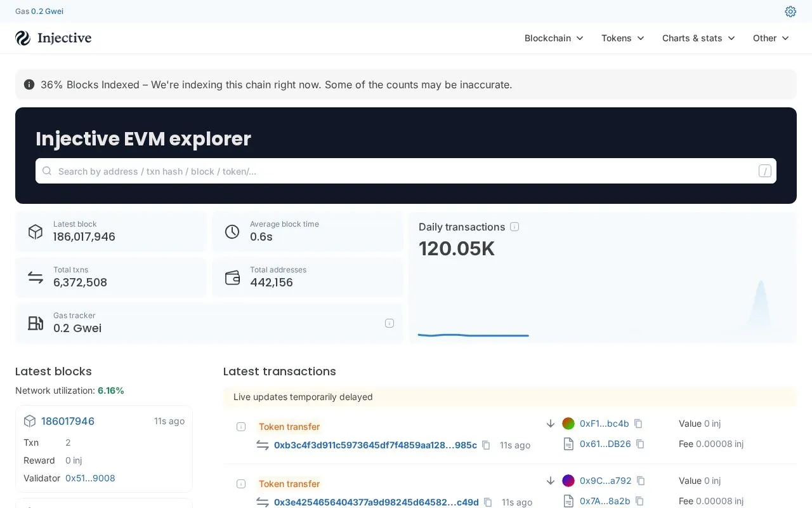Click the Total addresses wallet icon
Image resolution: width=812 pixels, height=508 pixels.
(232, 277)
